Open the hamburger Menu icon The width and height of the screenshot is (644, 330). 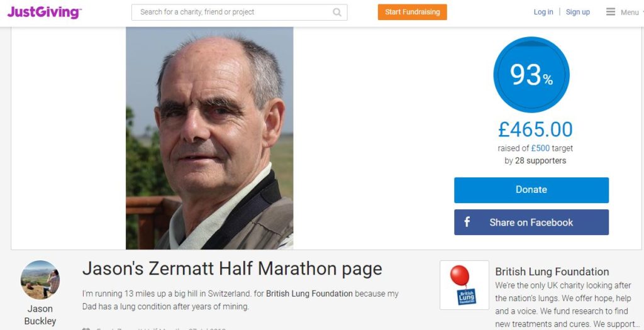tap(611, 12)
